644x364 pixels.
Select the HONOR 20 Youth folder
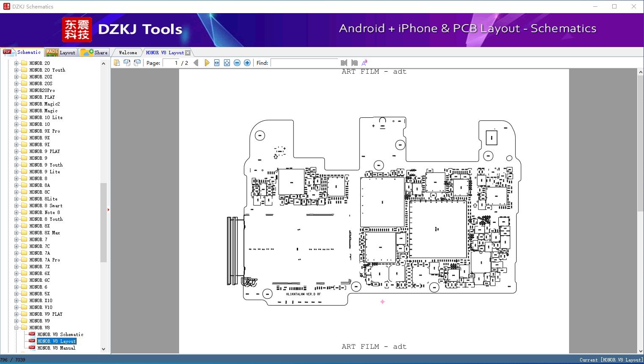[47, 70]
